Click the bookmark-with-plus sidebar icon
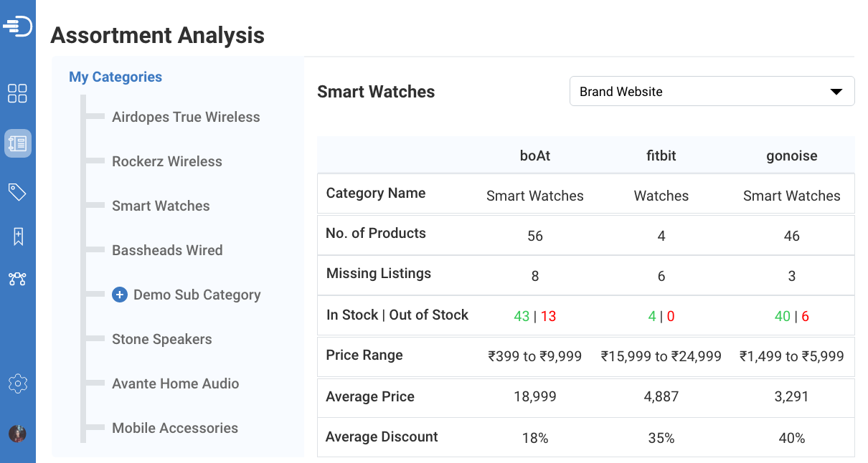868x463 pixels. (x=18, y=236)
